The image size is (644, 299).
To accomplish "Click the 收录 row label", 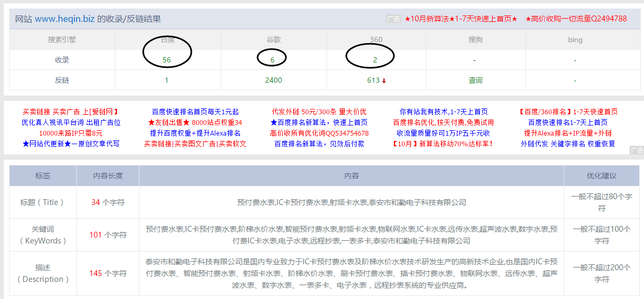I will point(62,60).
